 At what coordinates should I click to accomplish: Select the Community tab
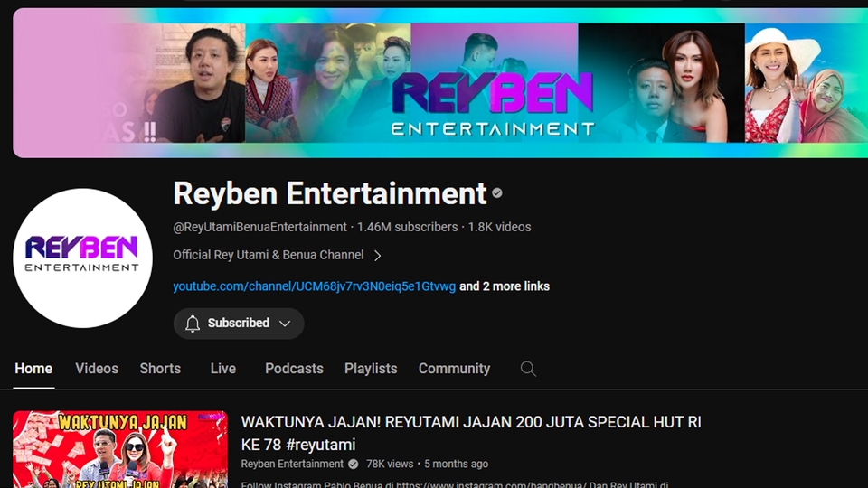[x=455, y=369]
